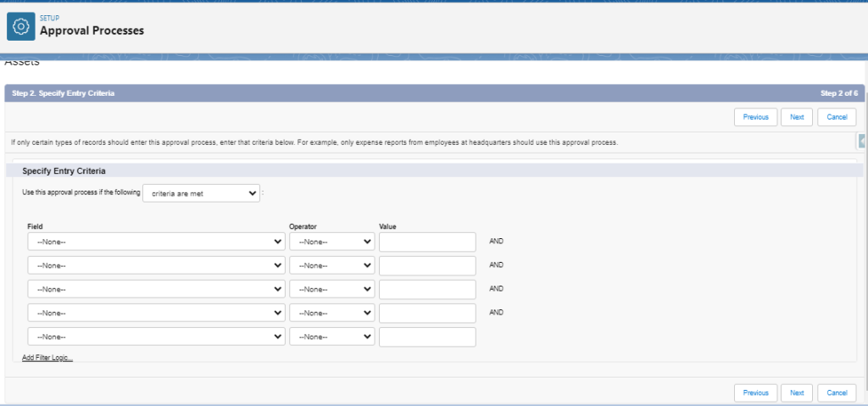Click the top Next button
This screenshot has height=406, width=868.
coord(797,117)
